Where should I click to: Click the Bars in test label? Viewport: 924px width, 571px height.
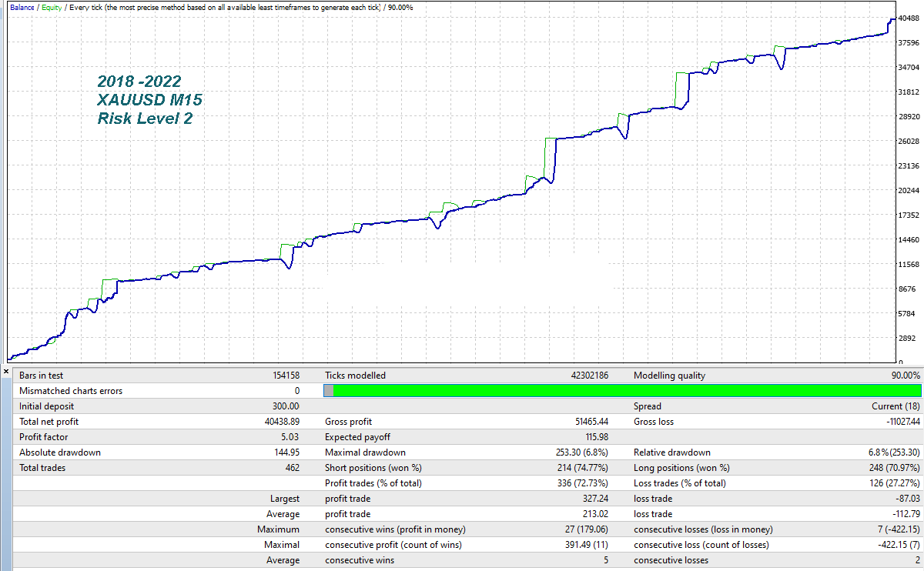click(42, 376)
